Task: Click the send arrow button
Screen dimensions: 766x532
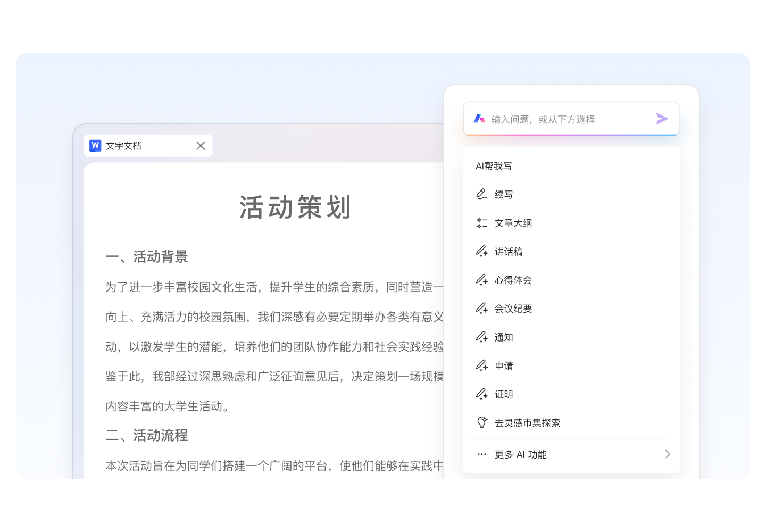Action: pos(662,119)
